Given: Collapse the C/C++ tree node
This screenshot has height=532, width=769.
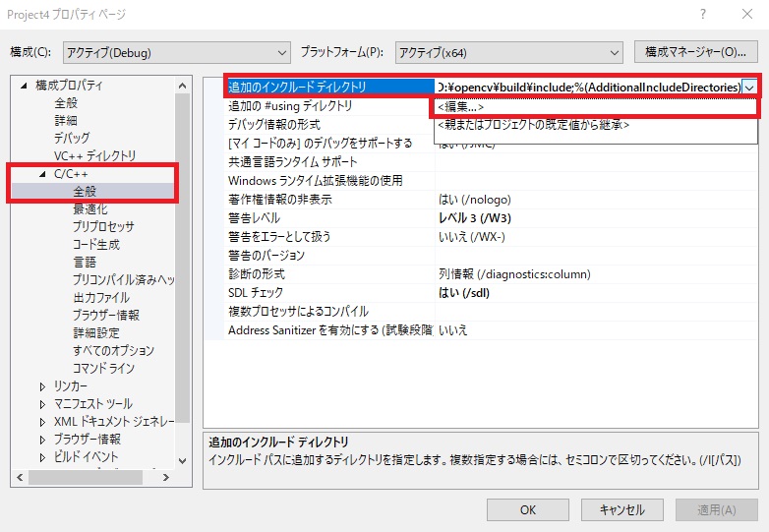Looking at the screenshot, I should click(42, 174).
